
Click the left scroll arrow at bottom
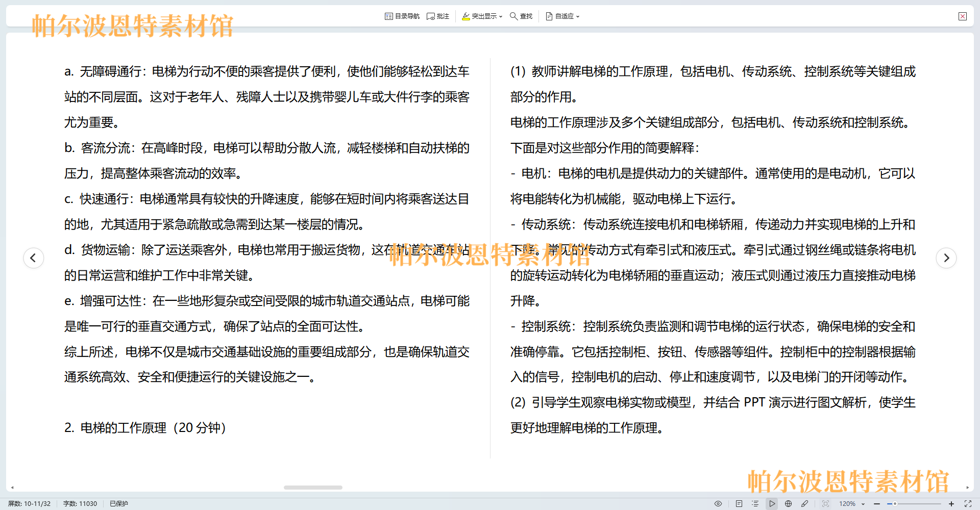[x=12, y=488]
